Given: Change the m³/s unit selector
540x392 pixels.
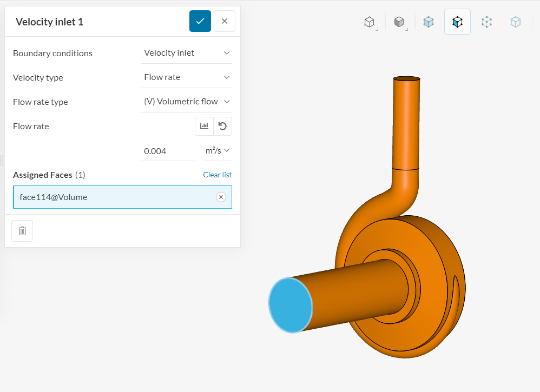Looking at the screenshot, I should pos(218,151).
